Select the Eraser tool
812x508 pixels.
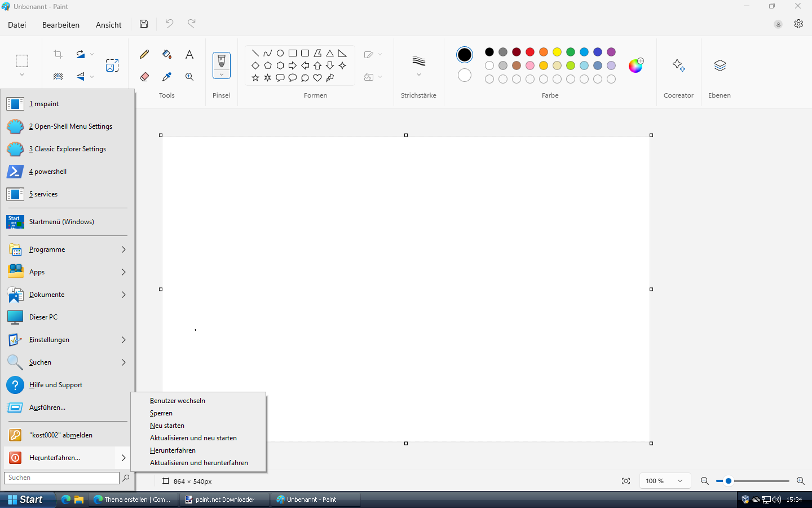click(144, 76)
